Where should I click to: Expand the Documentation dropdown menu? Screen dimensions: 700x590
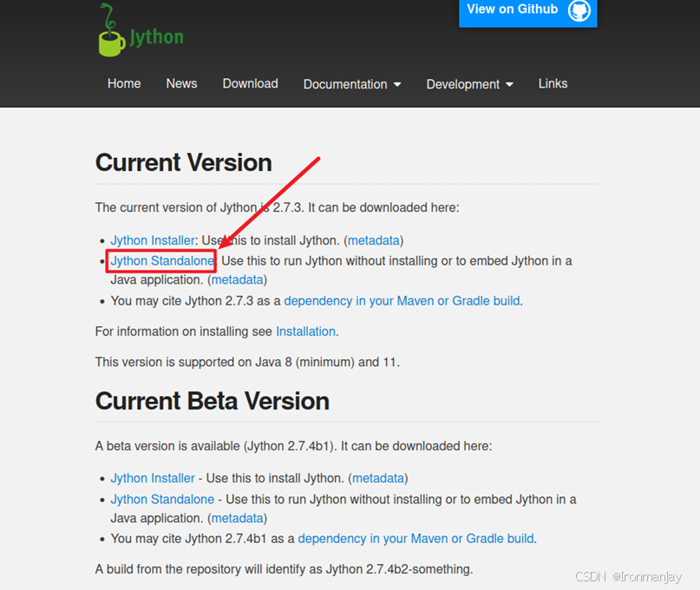[352, 84]
